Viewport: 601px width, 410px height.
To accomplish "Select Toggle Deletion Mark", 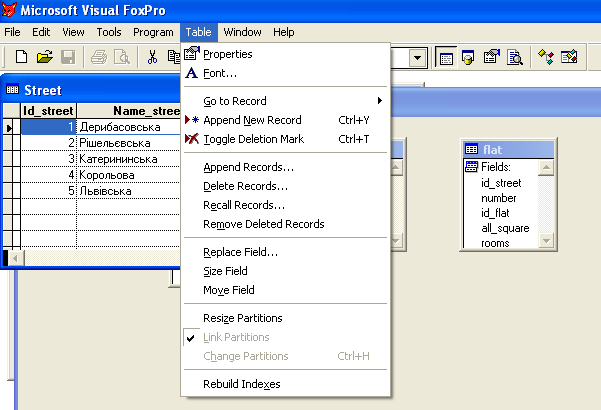I will [286, 139].
